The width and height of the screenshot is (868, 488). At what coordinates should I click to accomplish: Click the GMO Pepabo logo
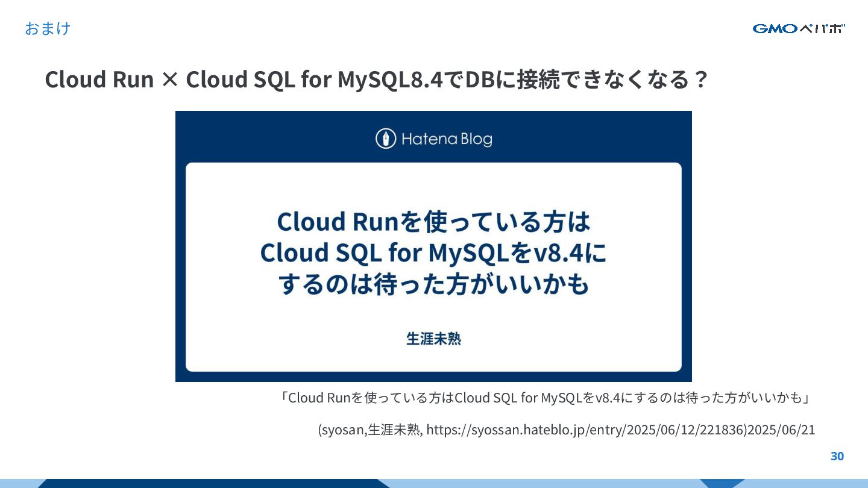tap(799, 28)
